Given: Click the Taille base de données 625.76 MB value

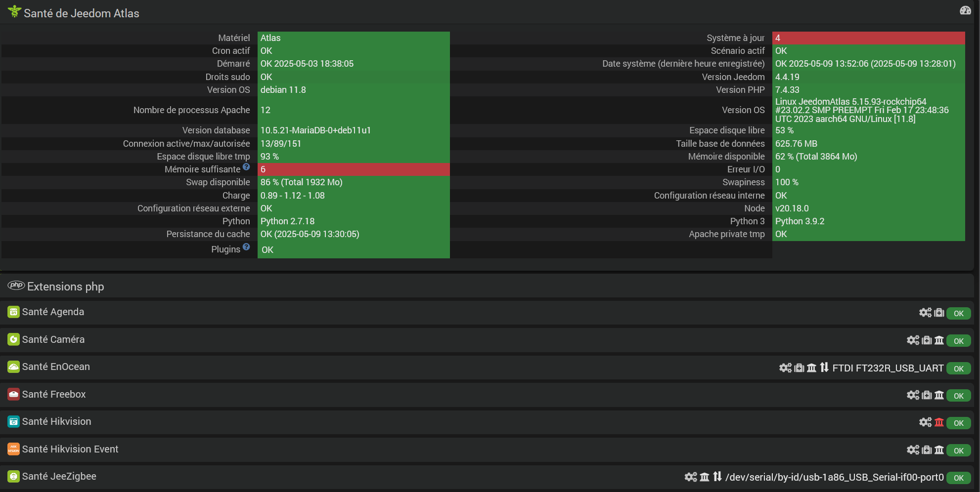Looking at the screenshot, I should [869, 144].
